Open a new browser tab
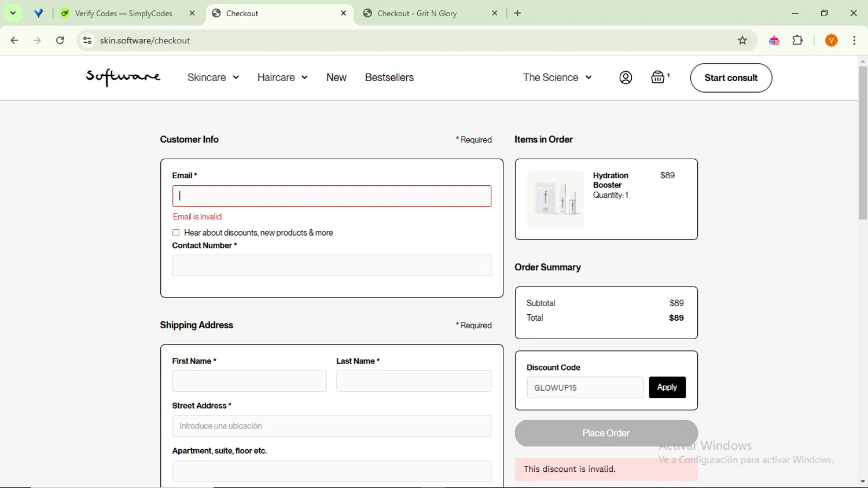Viewport: 868px width, 488px height. pyautogui.click(x=518, y=13)
